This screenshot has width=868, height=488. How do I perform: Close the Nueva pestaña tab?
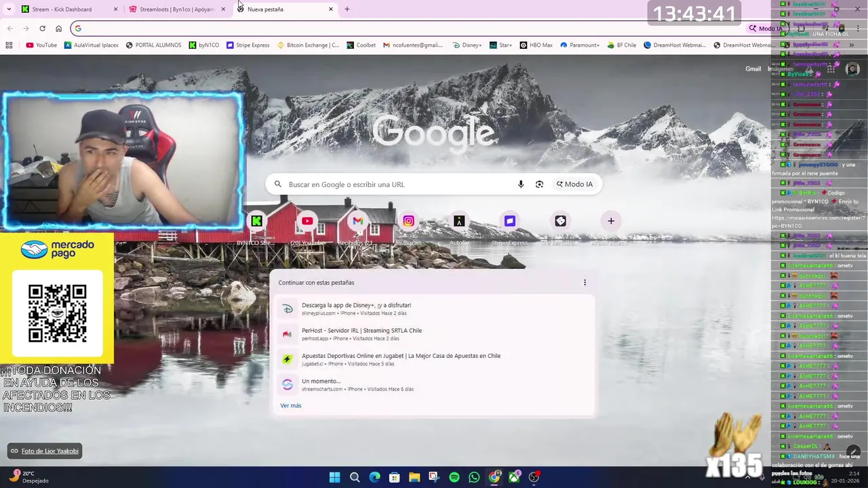(331, 9)
